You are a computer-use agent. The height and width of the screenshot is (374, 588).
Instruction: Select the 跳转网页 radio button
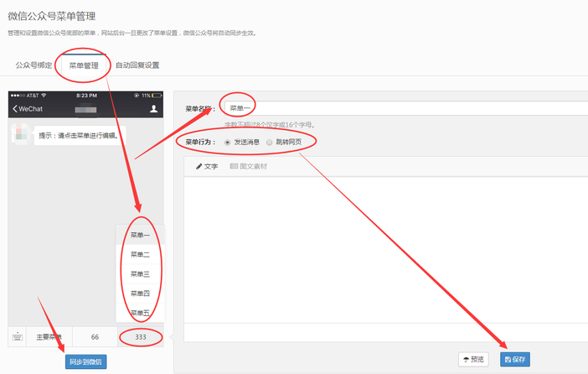coord(270,143)
